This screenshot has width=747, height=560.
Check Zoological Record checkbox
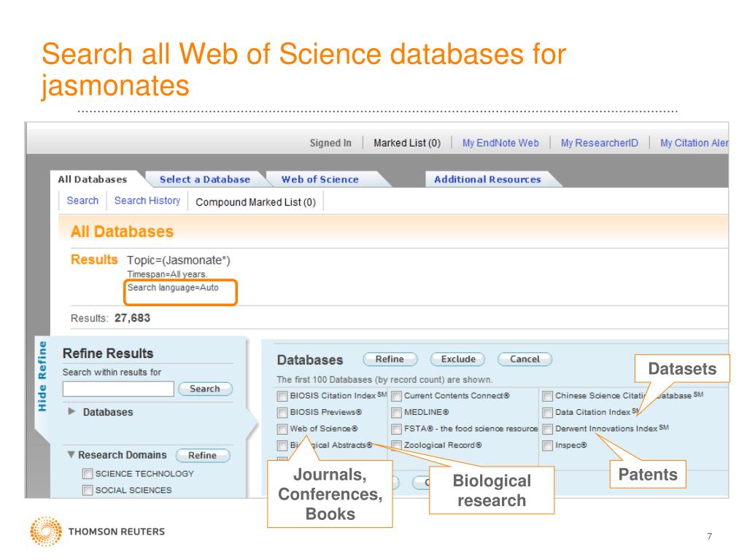(396, 446)
